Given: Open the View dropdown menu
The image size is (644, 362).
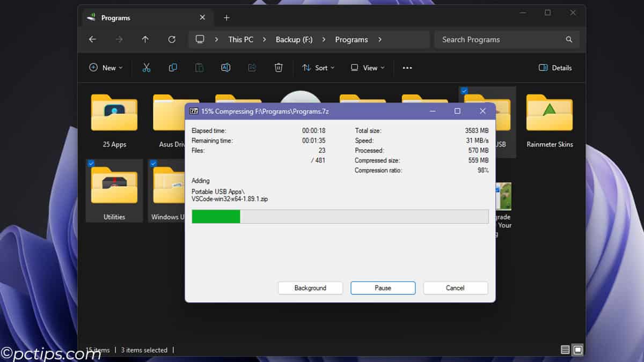Looking at the screenshot, I should click(367, 68).
